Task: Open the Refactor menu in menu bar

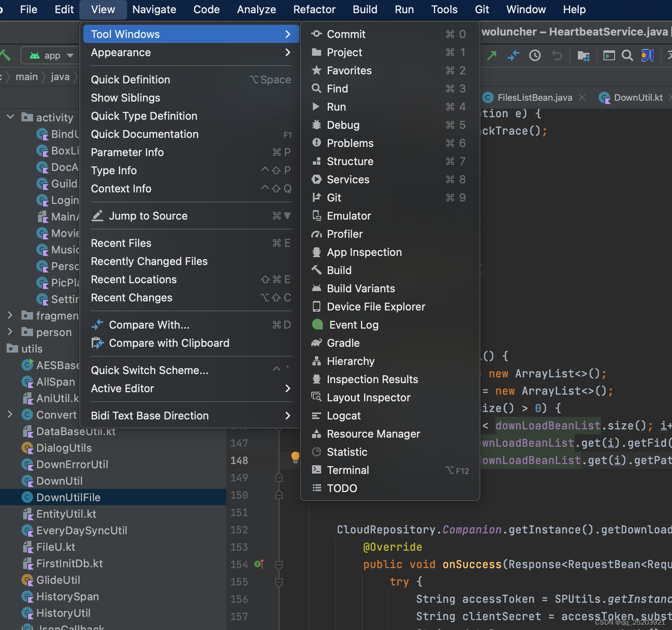Action: [314, 9]
